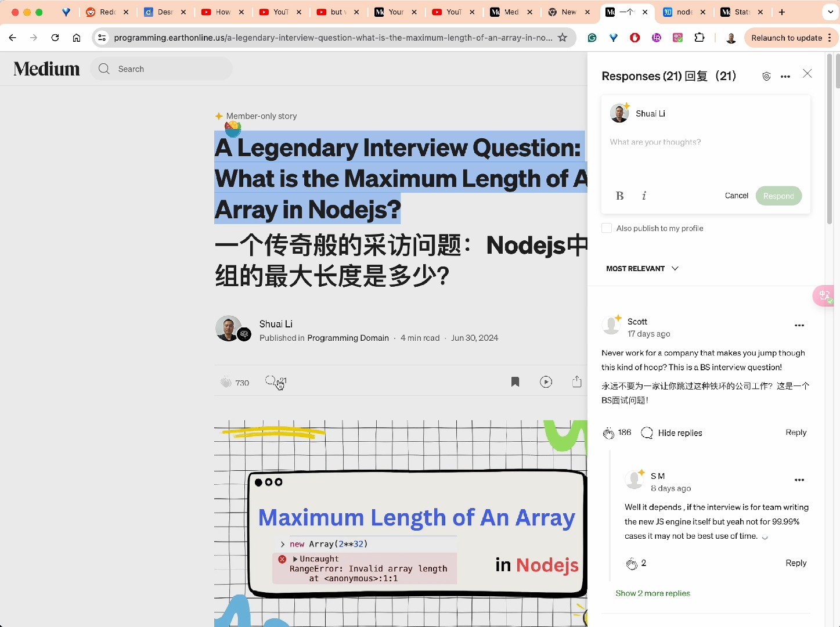Open more options on S M's reply

pyautogui.click(x=799, y=480)
